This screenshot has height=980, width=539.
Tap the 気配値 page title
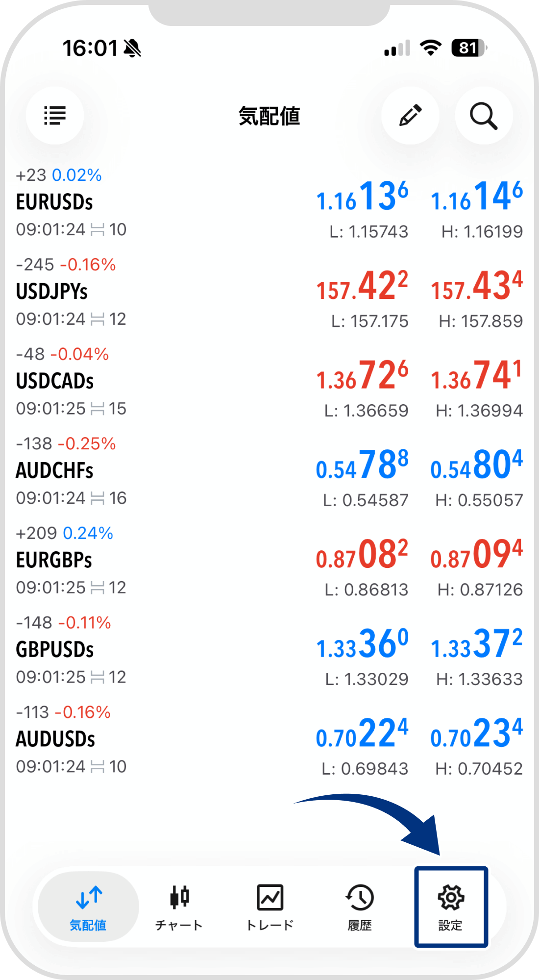(269, 116)
